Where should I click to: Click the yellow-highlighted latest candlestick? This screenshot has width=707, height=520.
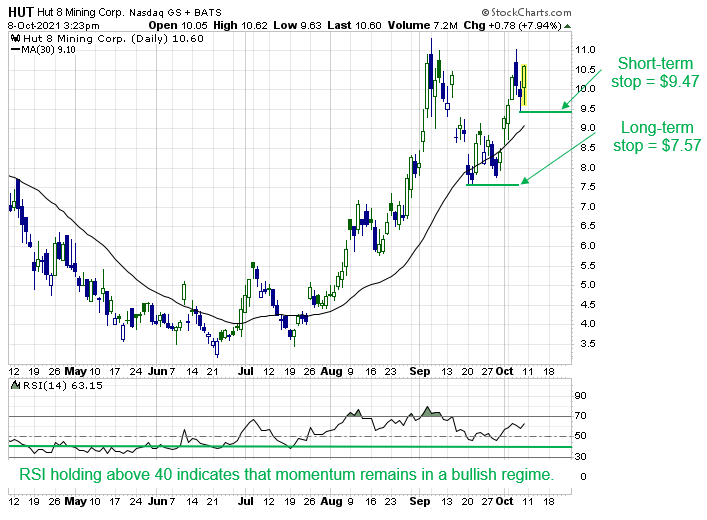524,86
